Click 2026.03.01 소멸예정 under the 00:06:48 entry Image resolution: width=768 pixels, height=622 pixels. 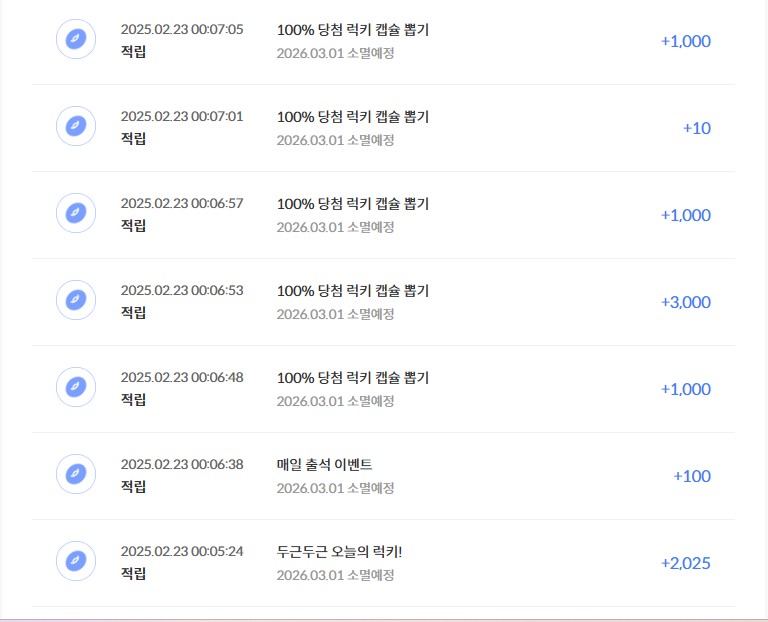(x=335, y=401)
